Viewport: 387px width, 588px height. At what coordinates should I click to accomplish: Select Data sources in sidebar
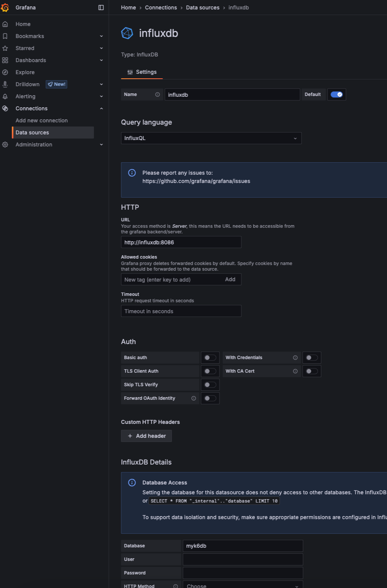coord(53,133)
